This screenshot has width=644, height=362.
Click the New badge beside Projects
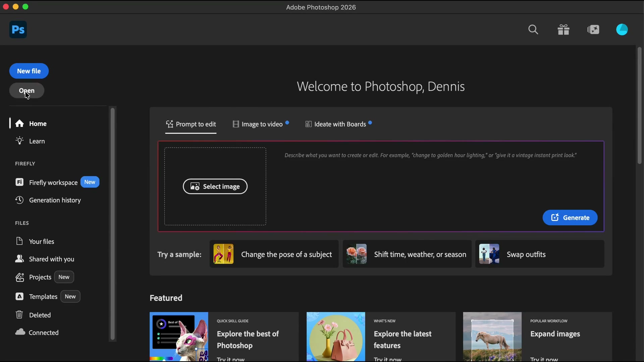[64, 277]
